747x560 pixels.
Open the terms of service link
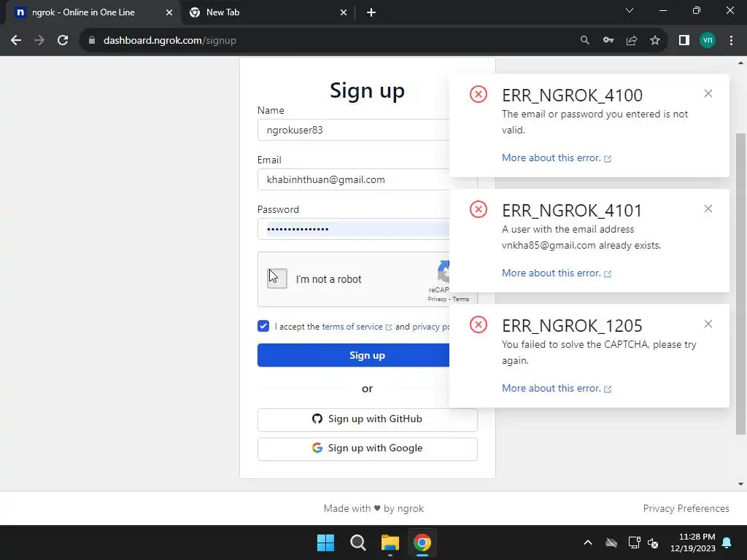click(x=357, y=327)
